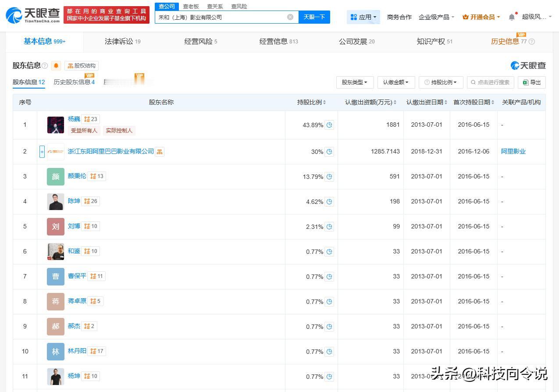Click the structure icon after 浙江东阳阿里巴巴影业有限公司
This screenshot has width=559, height=392.
click(x=160, y=152)
